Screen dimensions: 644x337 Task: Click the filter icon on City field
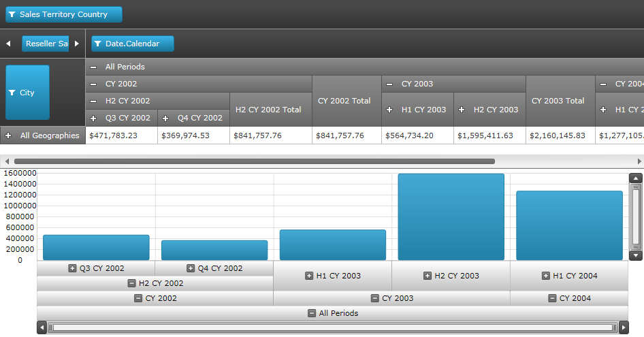[x=12, y=93]
